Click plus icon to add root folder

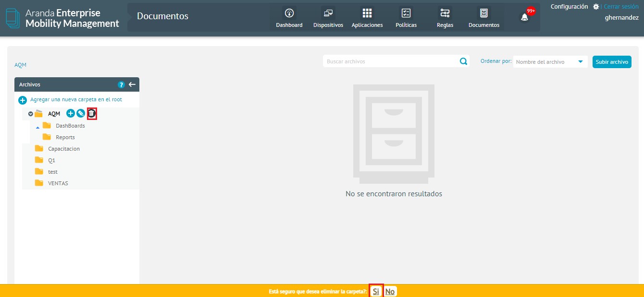[23, 100]
